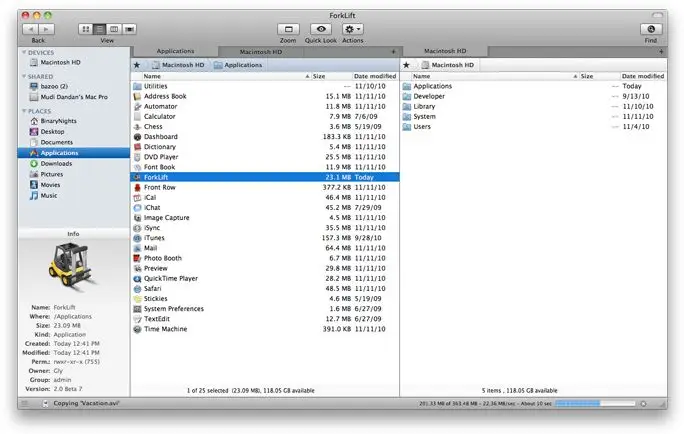The image size is (684, 434).
Task: Switch to list view mode
Action: (x=100, y=29)
